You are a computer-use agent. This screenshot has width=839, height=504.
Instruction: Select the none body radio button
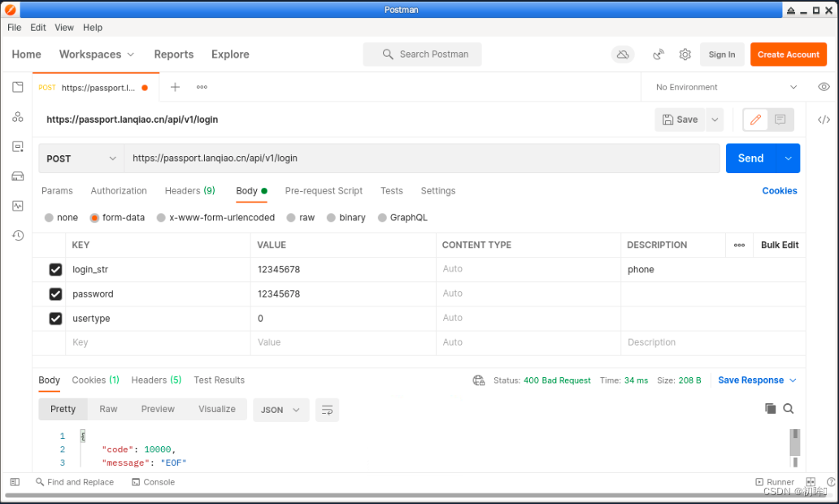[x=49, y=218]
